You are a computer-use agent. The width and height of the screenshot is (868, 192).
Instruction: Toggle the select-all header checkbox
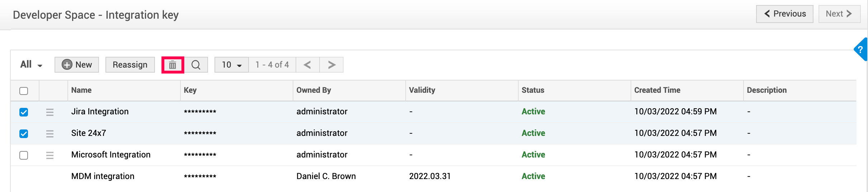[24, 91]
